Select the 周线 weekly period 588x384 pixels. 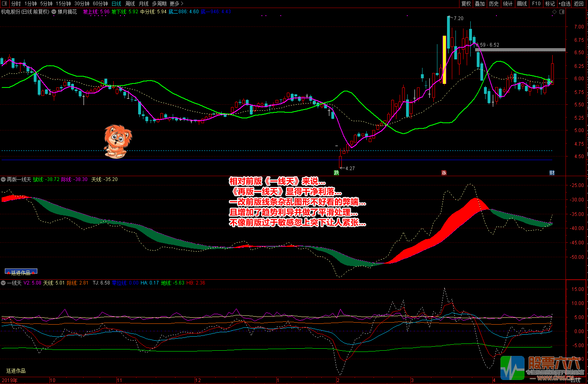pyautogui.click(x=130, y=4)
